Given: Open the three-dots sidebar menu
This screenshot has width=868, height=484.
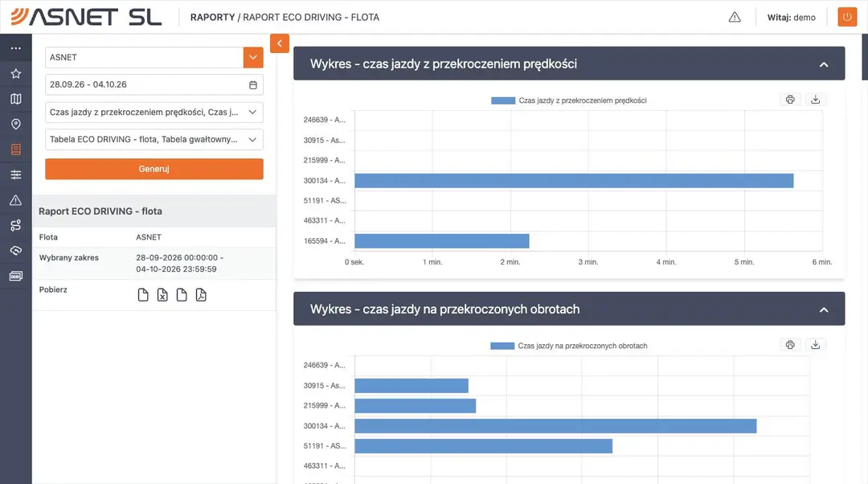Looking at the screenshot, I should [x=15, y=48].
